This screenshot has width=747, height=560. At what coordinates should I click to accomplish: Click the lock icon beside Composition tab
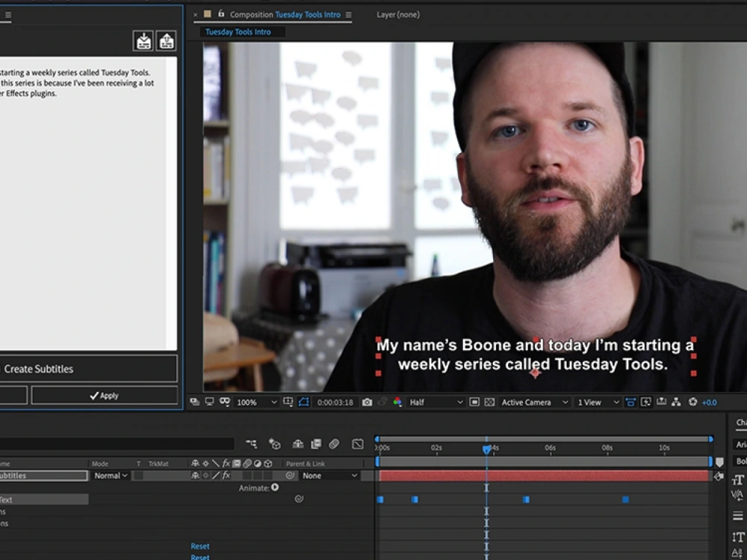coord(221,13)
